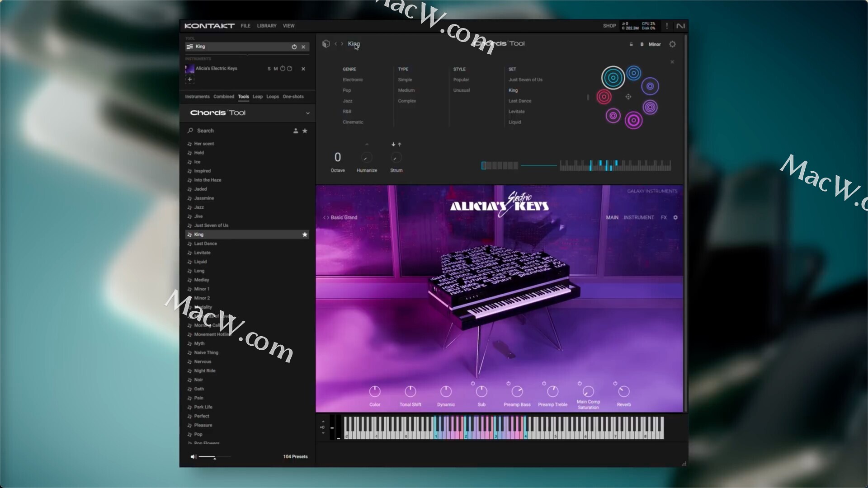Open the output gauge icon for Alicia's Electric Keys
This screenshot has width=868, height=488.
point(290,69)
